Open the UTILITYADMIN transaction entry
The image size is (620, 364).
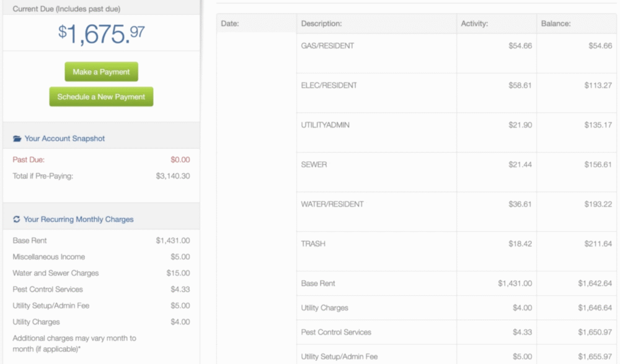pos(325,125)
